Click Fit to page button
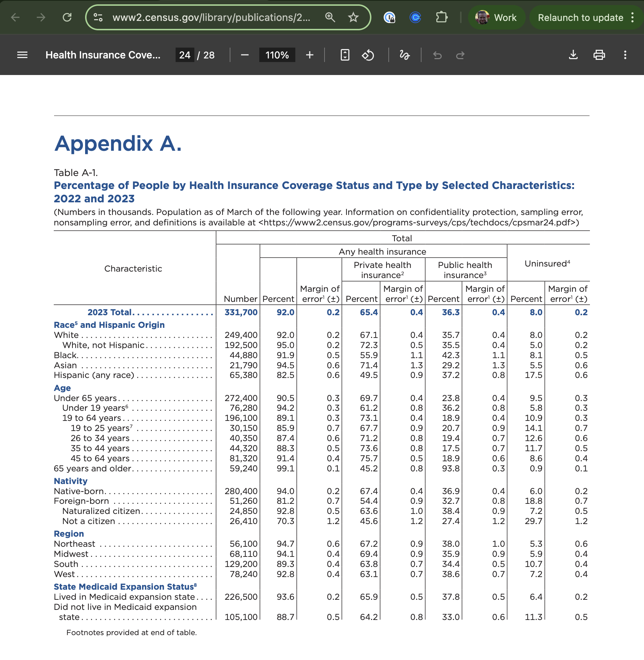This screenshot has width=644, height=660. [x=345, y=55]
